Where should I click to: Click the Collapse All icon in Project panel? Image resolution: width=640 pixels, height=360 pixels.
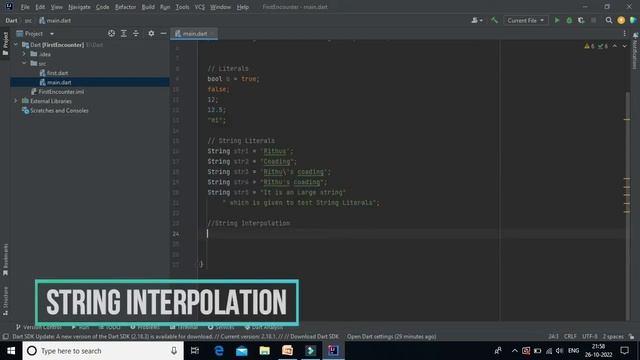coord(136,33)
